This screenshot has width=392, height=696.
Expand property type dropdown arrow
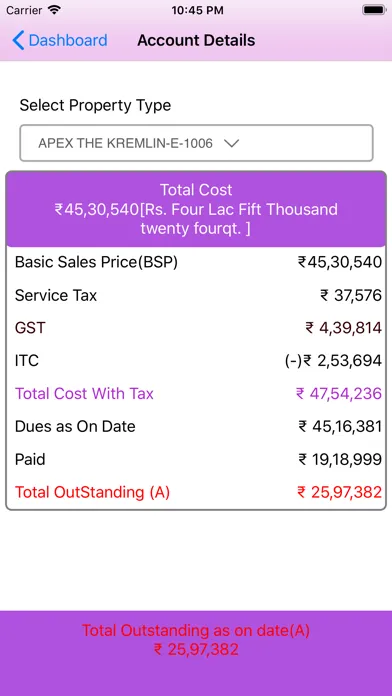(231, 143)
